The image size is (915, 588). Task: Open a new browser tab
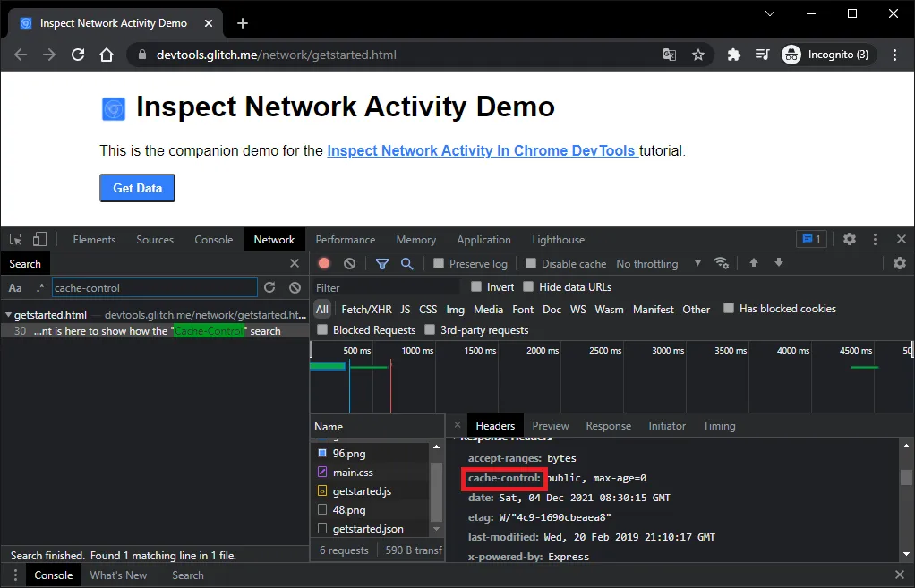[242, 23]
